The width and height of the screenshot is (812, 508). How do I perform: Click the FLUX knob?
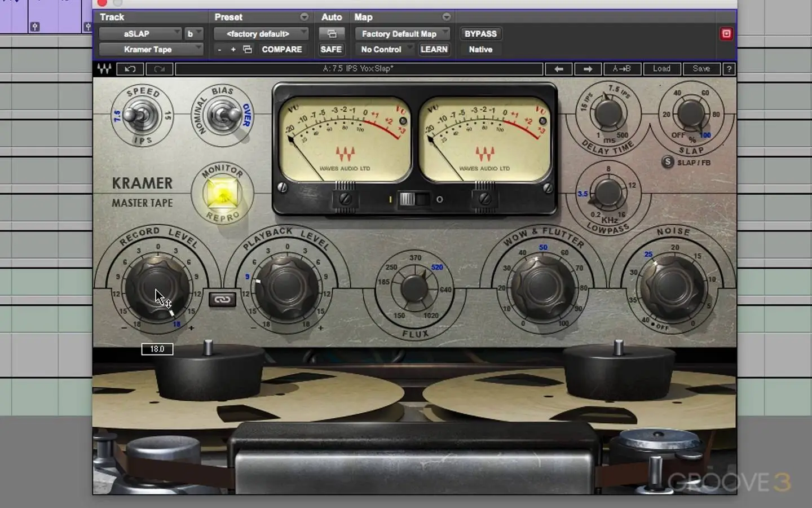pos(415,289)
